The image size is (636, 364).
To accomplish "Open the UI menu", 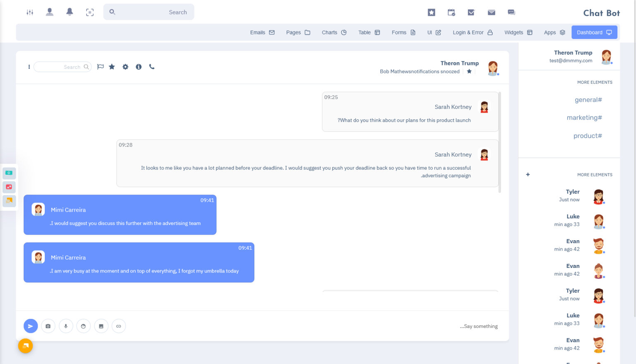I will click(434, 32).
